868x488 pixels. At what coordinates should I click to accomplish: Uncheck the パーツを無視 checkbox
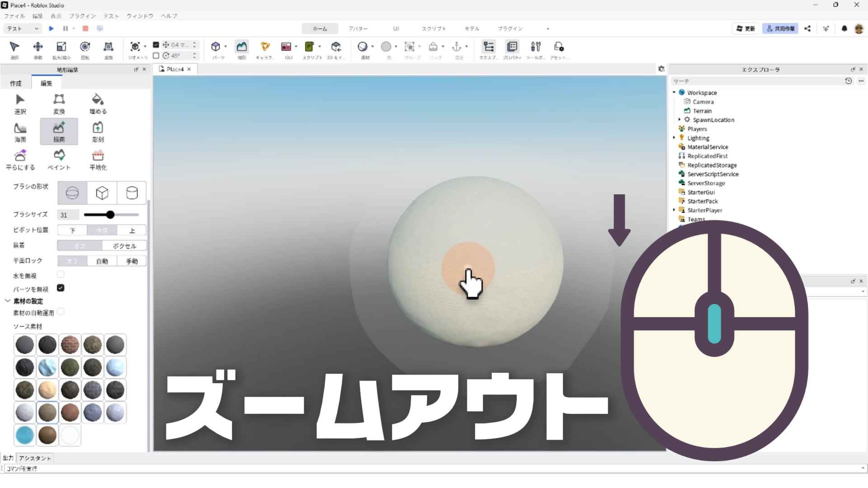61,288
